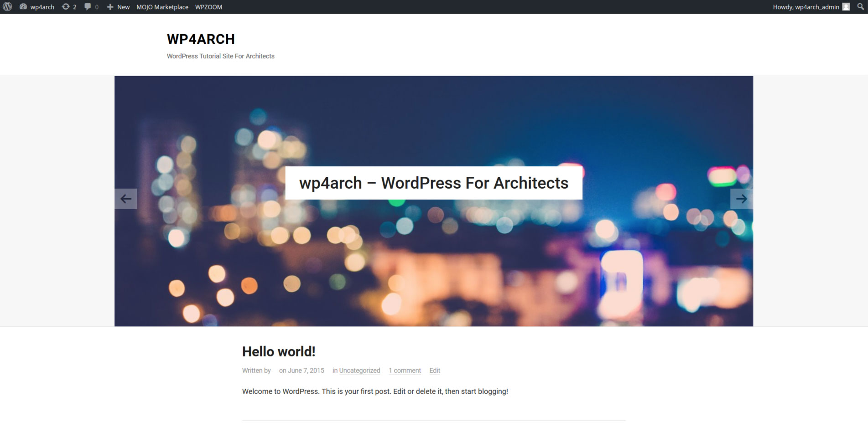868x432 pixels.
Task: View the 1 comment link
Action: [x=405, y=370]
